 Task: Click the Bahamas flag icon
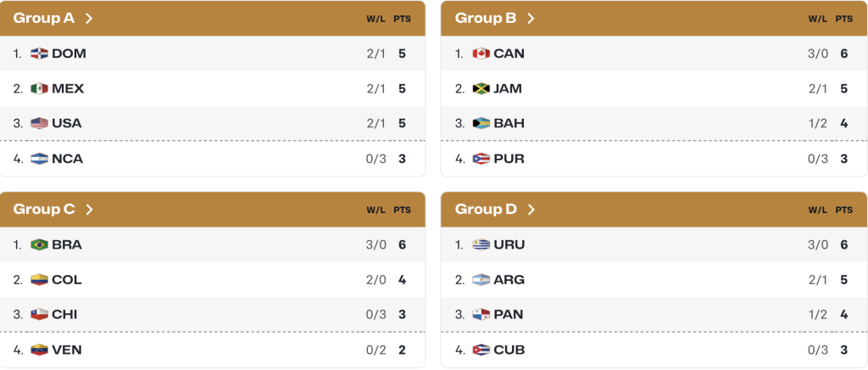(x=481, y=123)
